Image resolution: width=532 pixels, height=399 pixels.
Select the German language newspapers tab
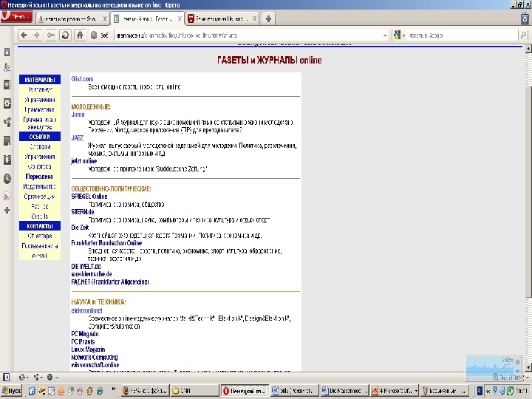[x=148, y=18]
